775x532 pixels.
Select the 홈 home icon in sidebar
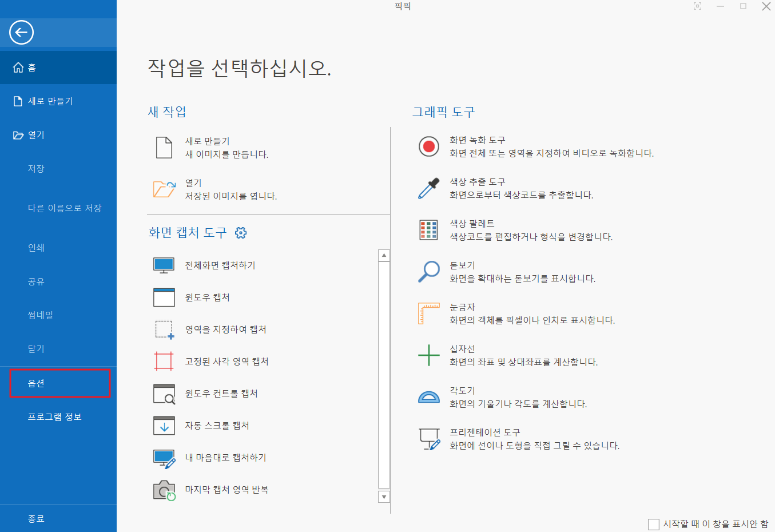[x=18, y=68]
